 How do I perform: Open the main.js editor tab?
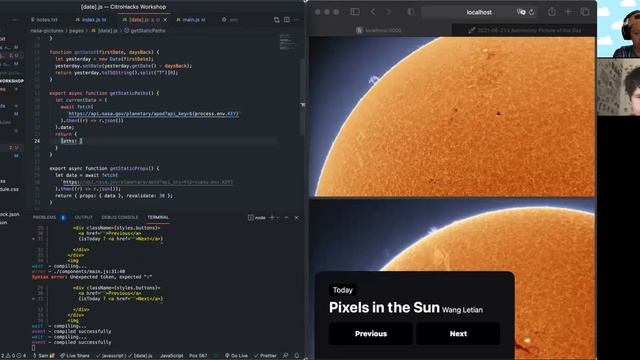(191, 20)
